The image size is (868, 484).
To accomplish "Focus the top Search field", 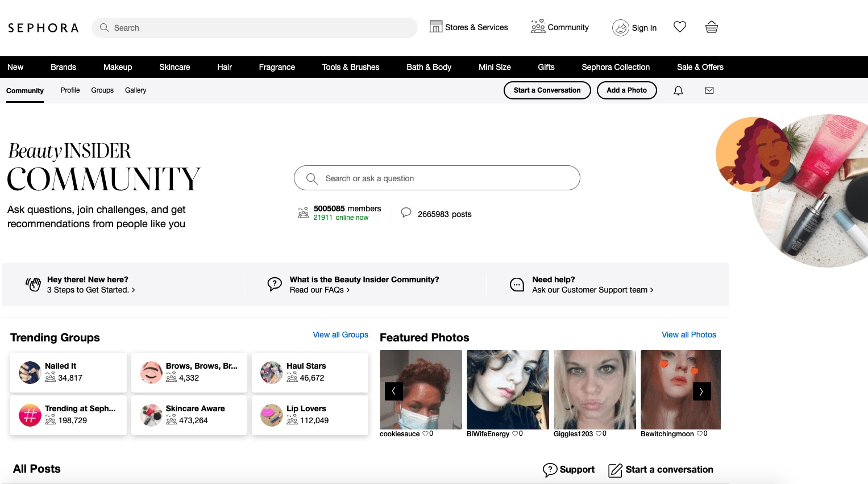I will coord(255,28).
